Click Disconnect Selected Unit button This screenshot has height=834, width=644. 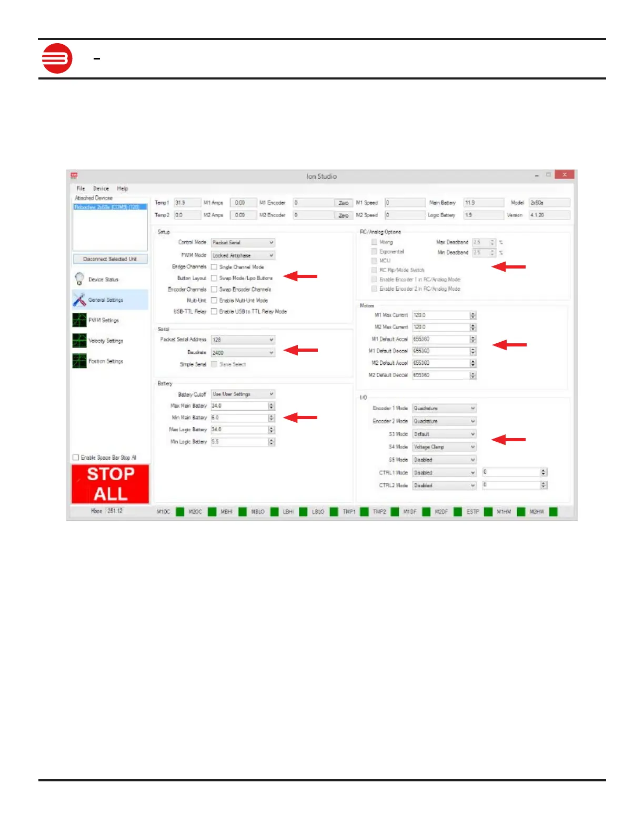pyautogui.click(x=110, y=259)
